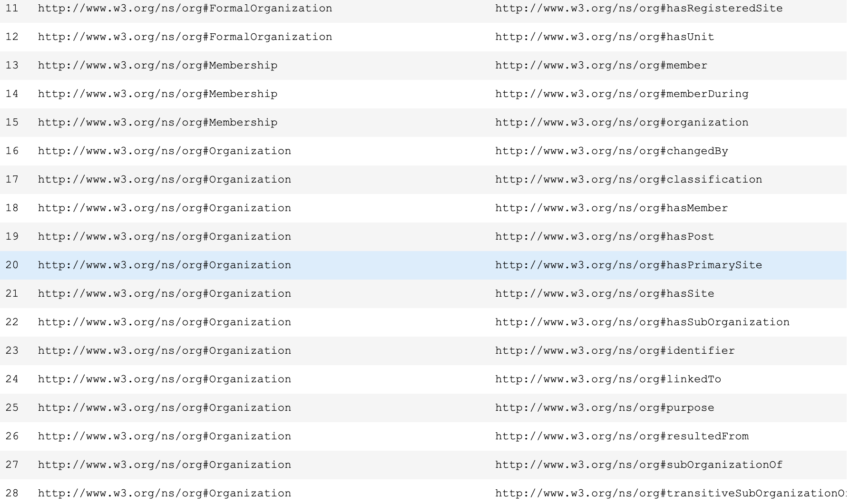
Task: Select the org#identifier property link
Action: click(615, 351)
